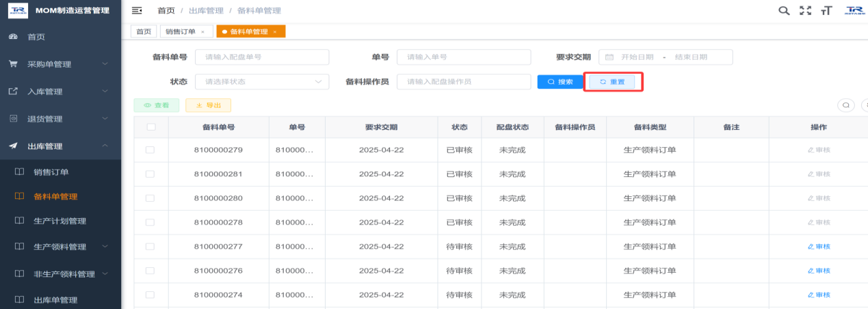Click the blue 搜索 button
This screenshot has height=309, width=868.
pyautogui.click(x=560, y=82)
